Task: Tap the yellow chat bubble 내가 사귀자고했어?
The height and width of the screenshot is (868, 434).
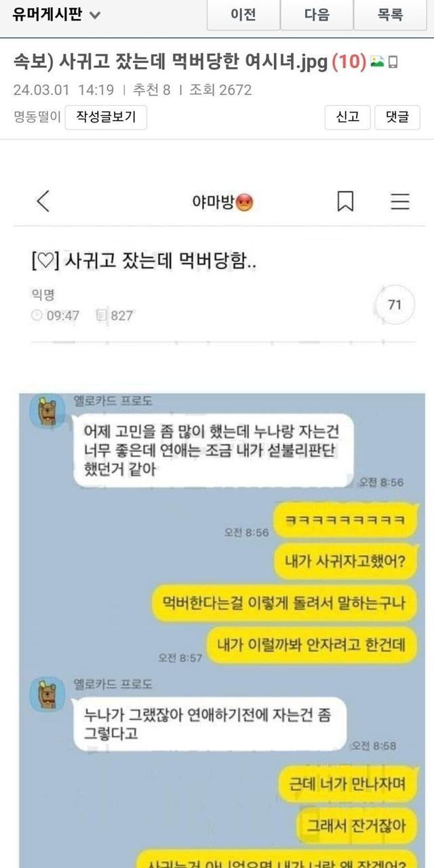Action: point(346,561)
